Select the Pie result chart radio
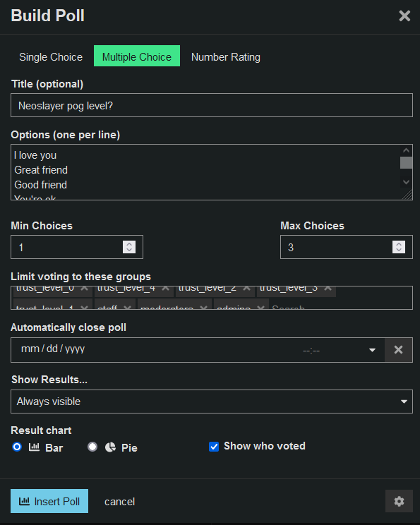The height and width of the screenshot is (525, 420). [x=92, y=447]
